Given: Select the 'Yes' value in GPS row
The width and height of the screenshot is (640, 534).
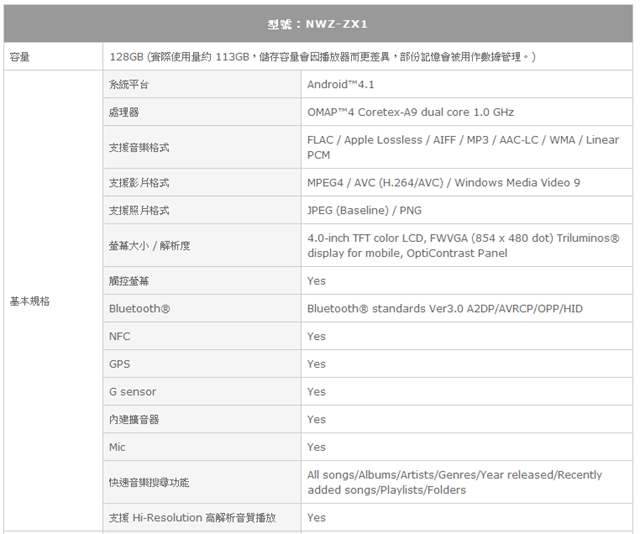Looking at the screenshot, I should pos(316,364).
